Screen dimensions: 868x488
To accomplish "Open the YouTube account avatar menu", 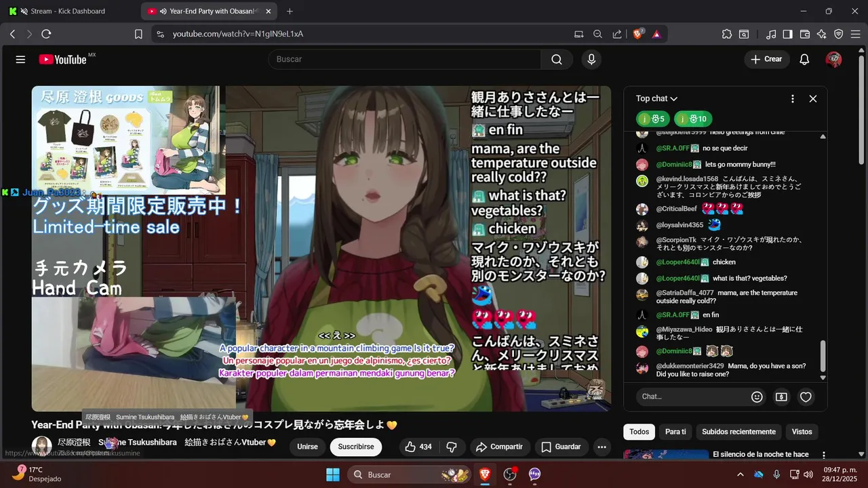I will pos(833,60).
